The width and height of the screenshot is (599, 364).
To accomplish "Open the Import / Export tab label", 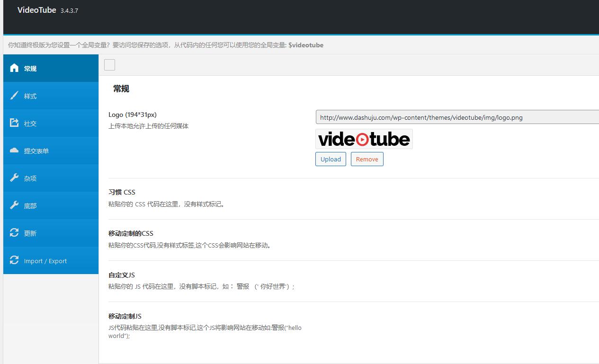I will tap(45, 261).
